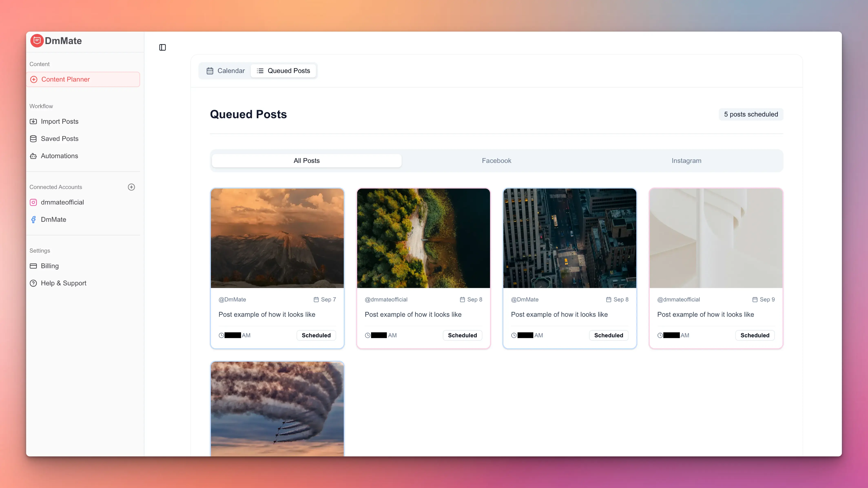Open the aerial city streets post thumbnail
This screenshot has height=488, width=868.
click(569, 238)
